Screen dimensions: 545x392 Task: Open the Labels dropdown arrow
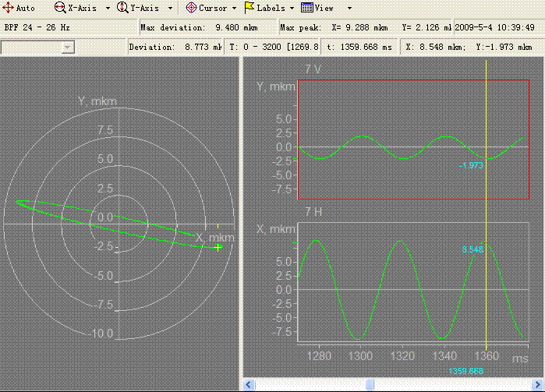292,8
